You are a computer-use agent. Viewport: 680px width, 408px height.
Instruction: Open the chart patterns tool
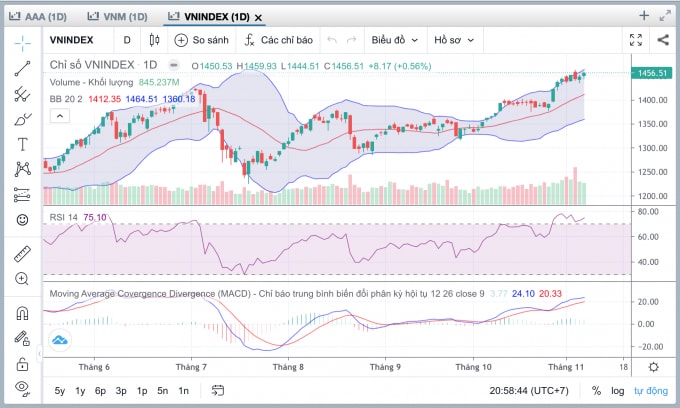[x=23, y=169]
